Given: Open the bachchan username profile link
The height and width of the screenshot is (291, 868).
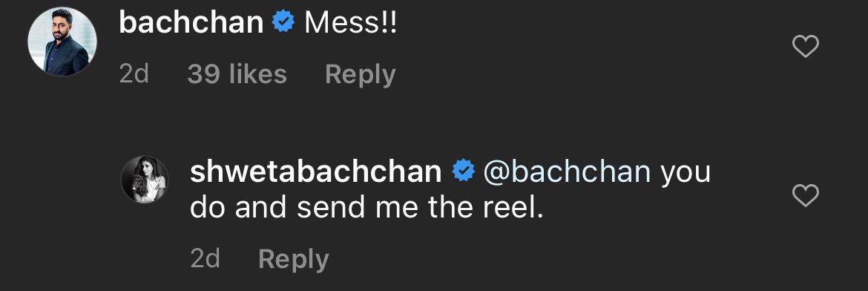Looking at the screenshot, I should [191, 23].
